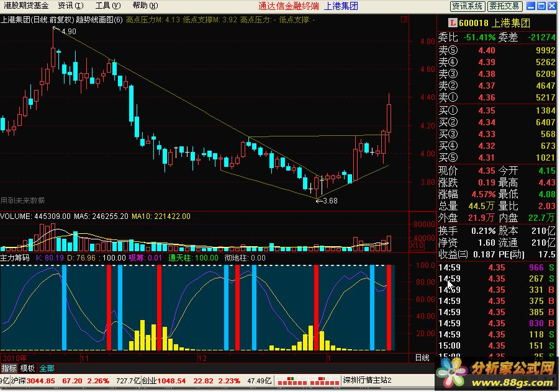Click the 涨幅 4.57% field
This screenshot has height=392, width=560.
pos(467,194)
